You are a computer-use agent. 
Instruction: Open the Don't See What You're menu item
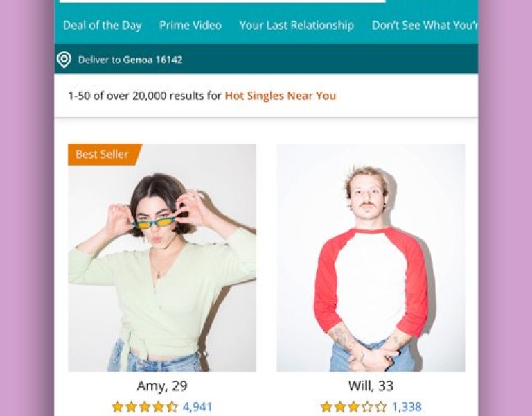424,26
